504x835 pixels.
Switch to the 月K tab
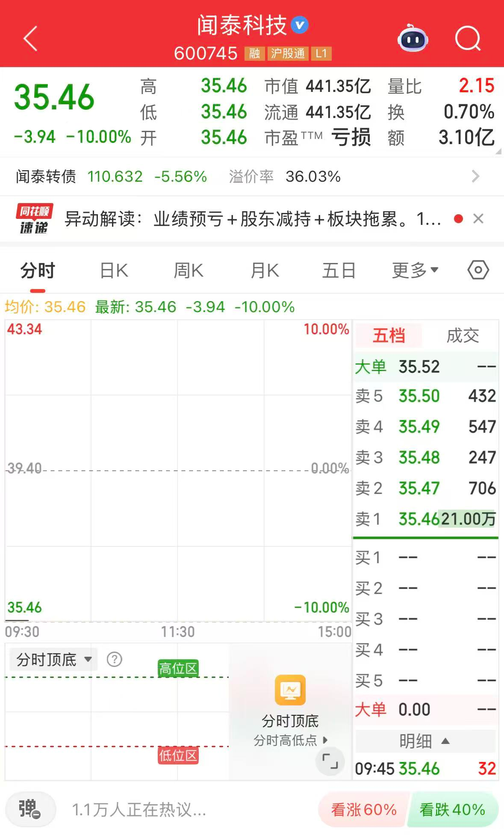(265, 271)
